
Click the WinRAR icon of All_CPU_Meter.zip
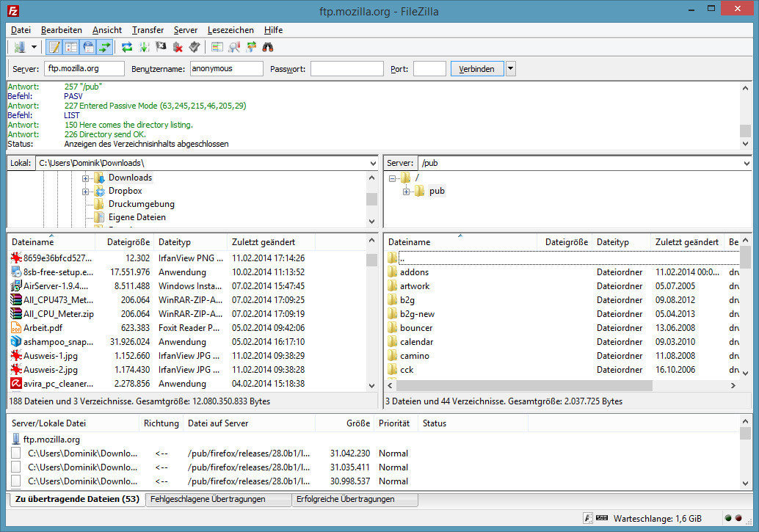[16, 313]
